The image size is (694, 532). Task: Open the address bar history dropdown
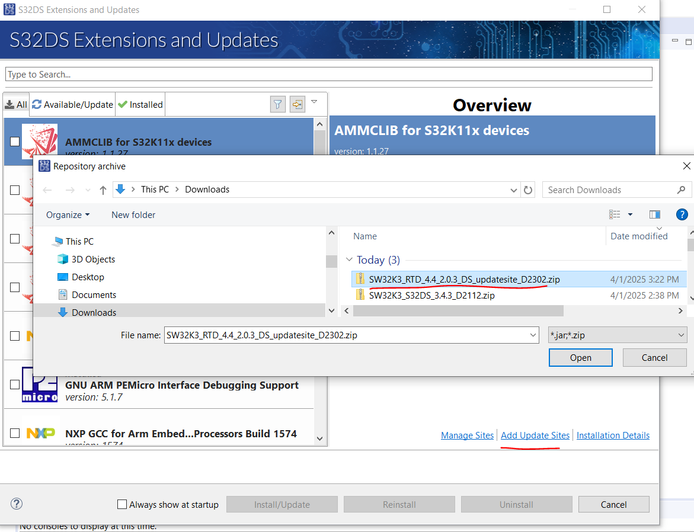point(513,190)
